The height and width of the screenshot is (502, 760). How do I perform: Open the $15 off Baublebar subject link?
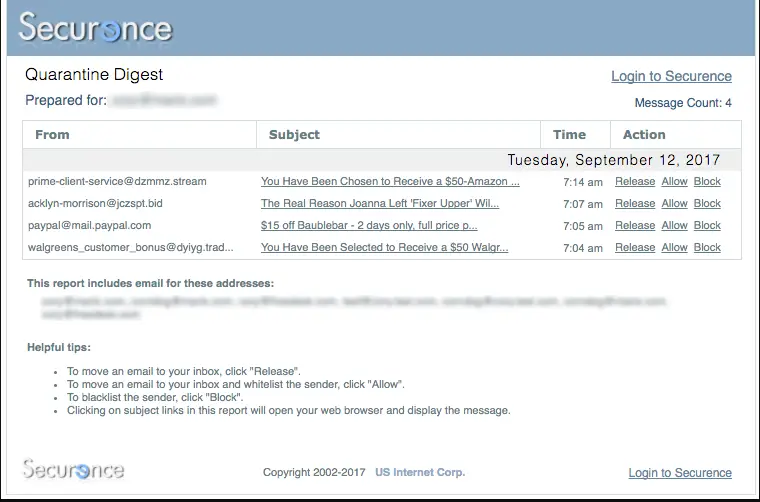(369, 225)
